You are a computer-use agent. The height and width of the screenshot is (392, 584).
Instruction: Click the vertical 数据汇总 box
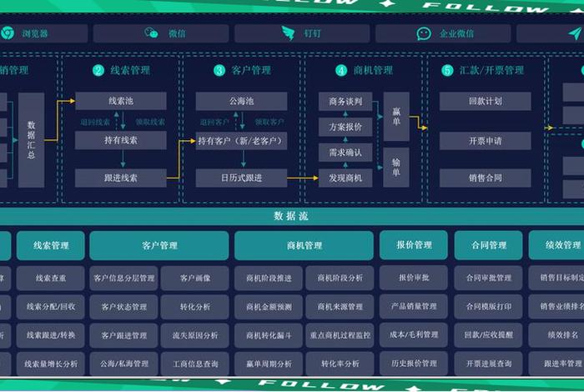[x=32, y=140]
